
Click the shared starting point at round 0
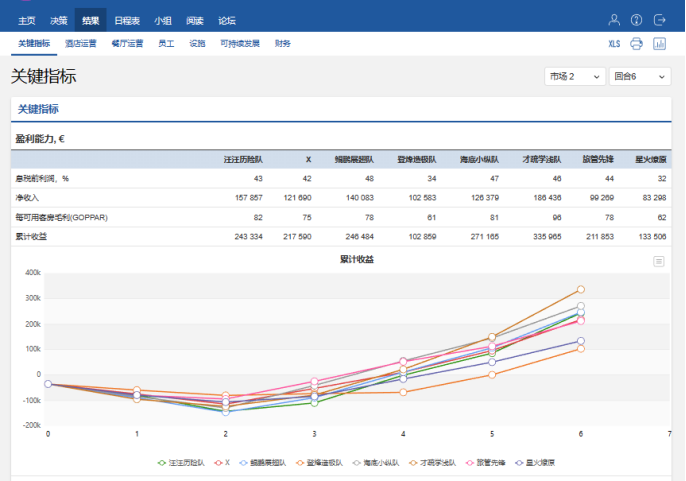[48, 384]
